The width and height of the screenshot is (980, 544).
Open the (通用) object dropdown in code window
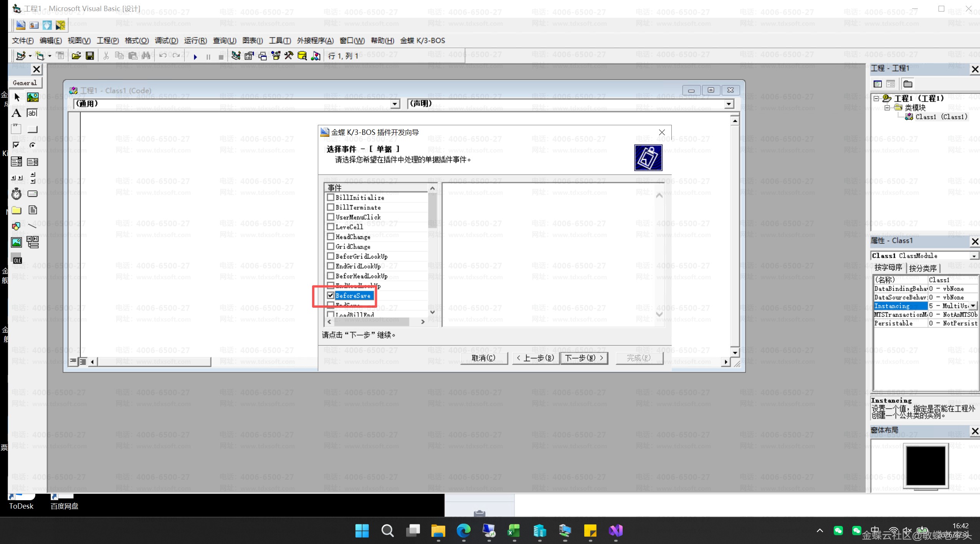[395, 104]
